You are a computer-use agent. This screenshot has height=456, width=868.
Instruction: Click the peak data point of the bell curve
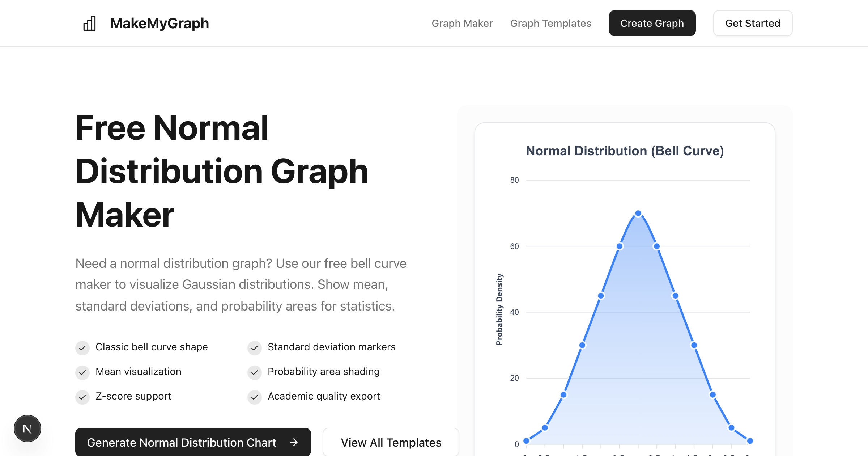(638, 214)
